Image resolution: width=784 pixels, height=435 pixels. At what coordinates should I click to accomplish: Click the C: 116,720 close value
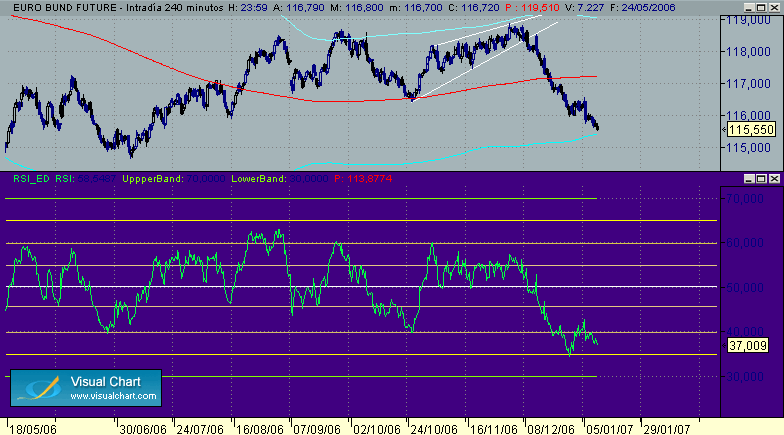point(474,8)
